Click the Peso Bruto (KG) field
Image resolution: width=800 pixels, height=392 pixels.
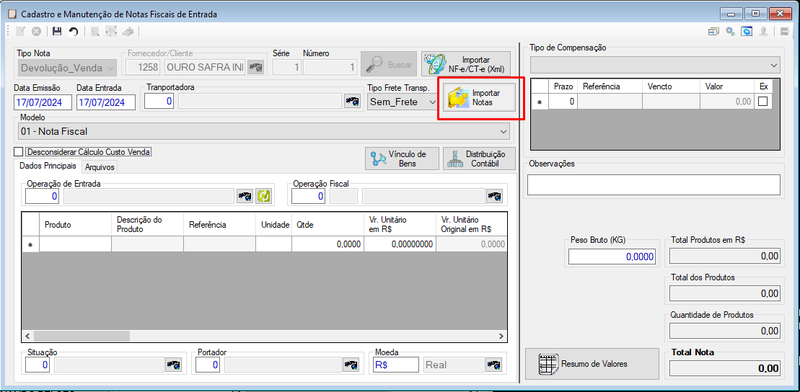click(x=611, y=257)
